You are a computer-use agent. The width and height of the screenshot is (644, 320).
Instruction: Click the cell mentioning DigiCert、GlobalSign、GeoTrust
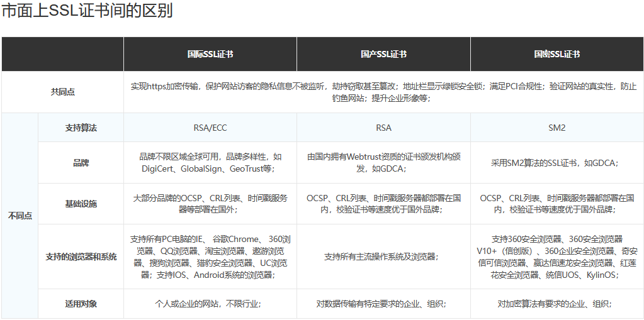210,163
